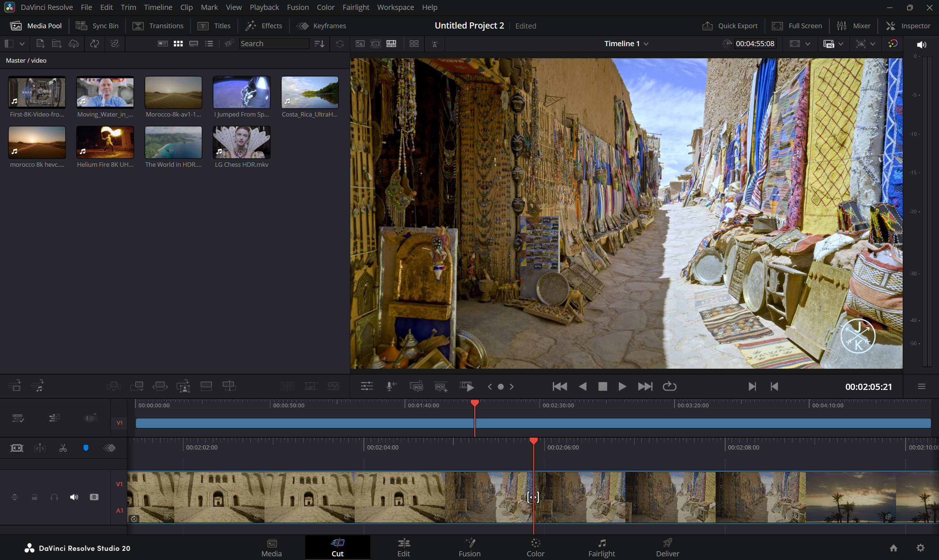Click the loop playback icon
The width and height of the screenshot is (939, 560).
coord(669,386)
